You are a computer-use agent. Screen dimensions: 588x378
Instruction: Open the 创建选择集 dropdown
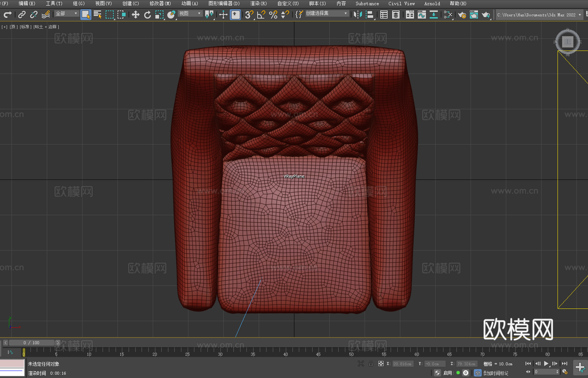tap(327, 13)
